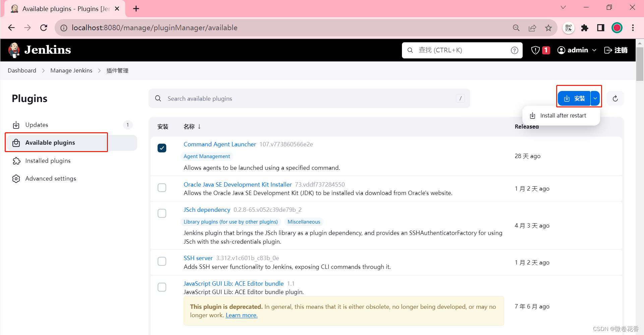Screen dimensions: 644x335
Task: Open Chrome tab search dropdown
Action: (x=563, y=7)
